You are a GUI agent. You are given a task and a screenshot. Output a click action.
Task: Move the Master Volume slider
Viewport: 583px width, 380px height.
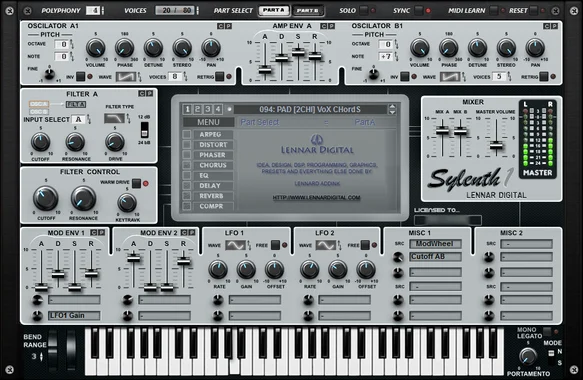tap(496, 145)
